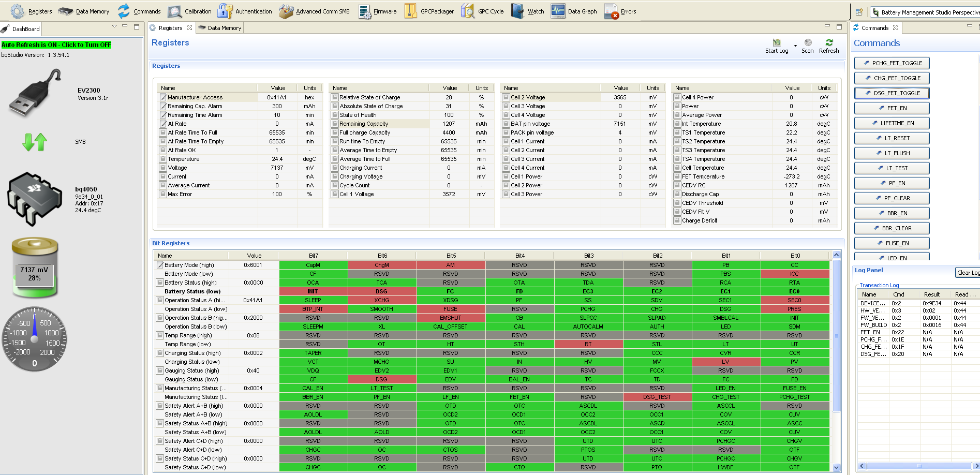Open the Registers toolbar icon

[x=31, y=11]
